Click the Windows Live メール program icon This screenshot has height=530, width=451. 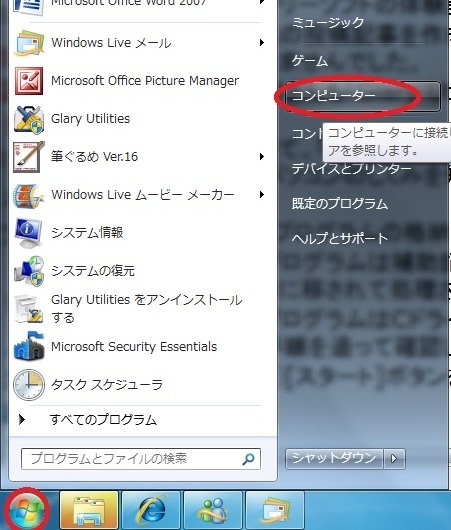29,43
